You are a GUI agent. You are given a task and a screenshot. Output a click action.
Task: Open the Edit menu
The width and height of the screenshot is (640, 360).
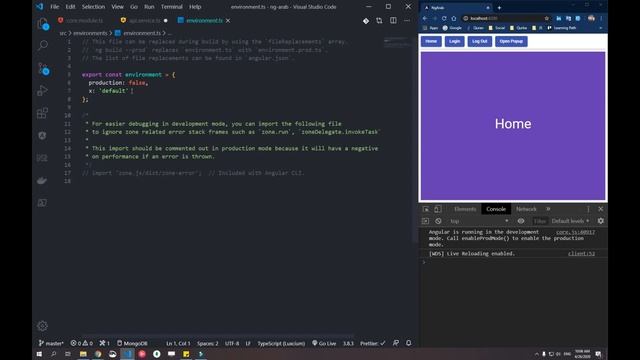pyautogui.click(x=70, y=7)
